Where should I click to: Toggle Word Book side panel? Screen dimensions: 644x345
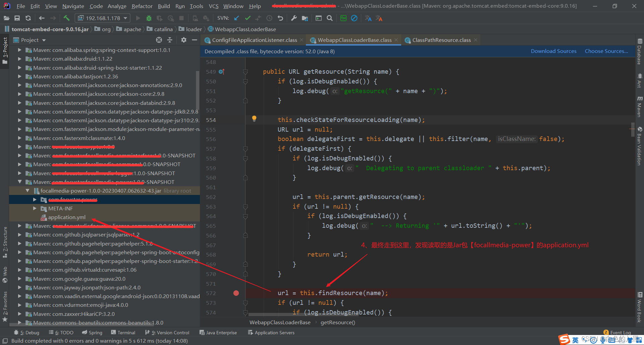(639, 307)
